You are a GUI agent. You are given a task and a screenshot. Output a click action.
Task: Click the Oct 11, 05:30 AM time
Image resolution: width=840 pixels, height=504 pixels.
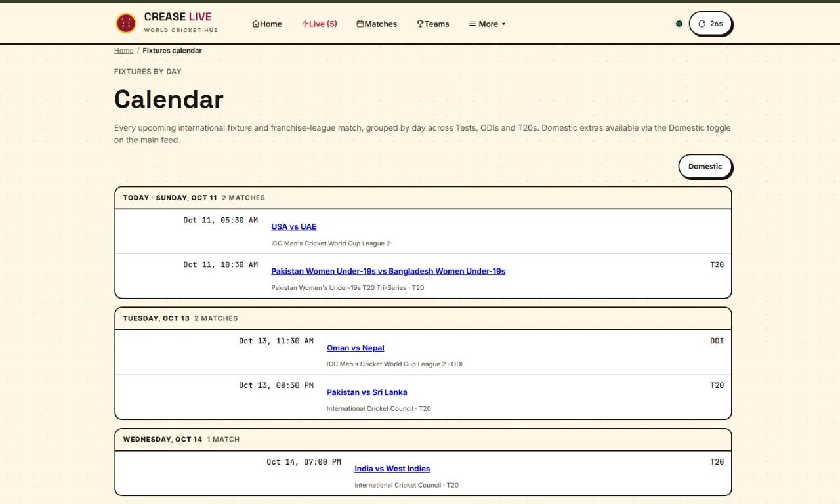(220, 220)
